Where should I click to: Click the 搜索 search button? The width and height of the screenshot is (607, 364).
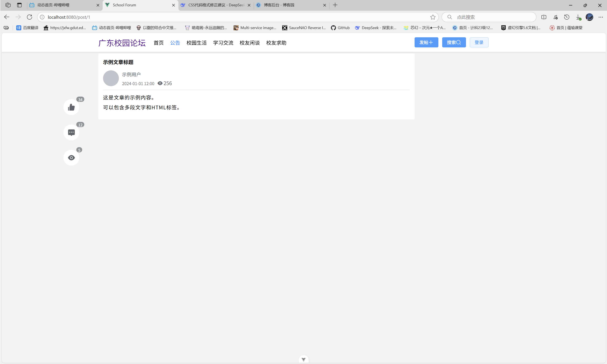454,42
